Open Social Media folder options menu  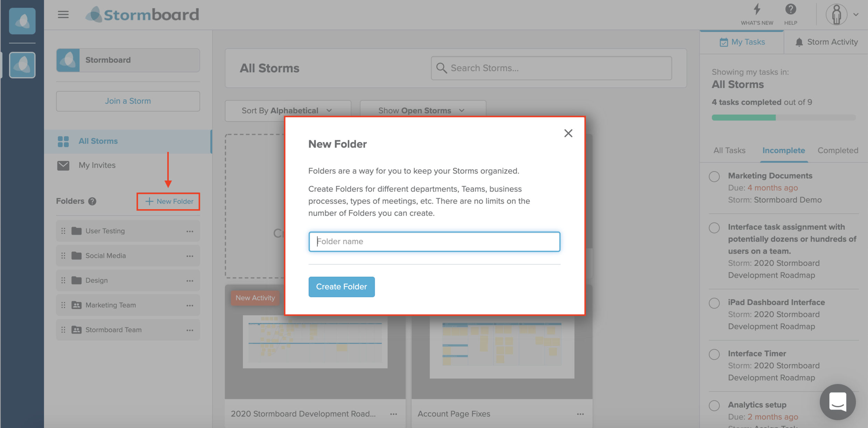[190, 256]
